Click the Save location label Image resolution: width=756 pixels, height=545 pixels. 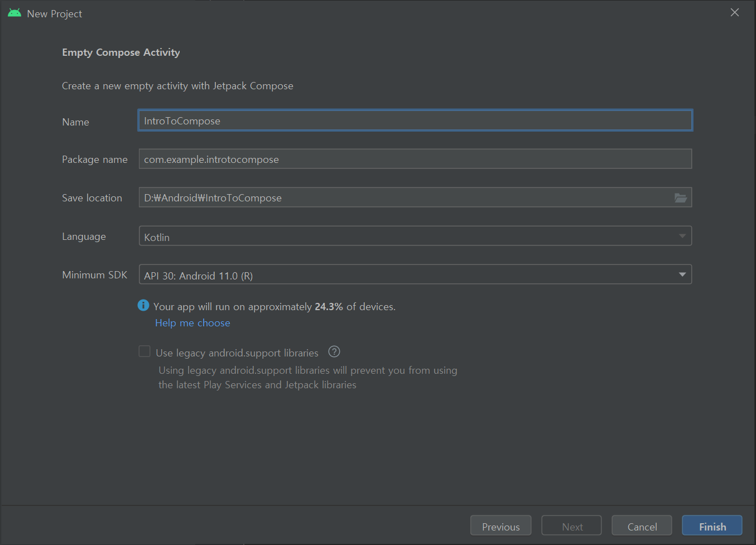(x=92, y=198)
